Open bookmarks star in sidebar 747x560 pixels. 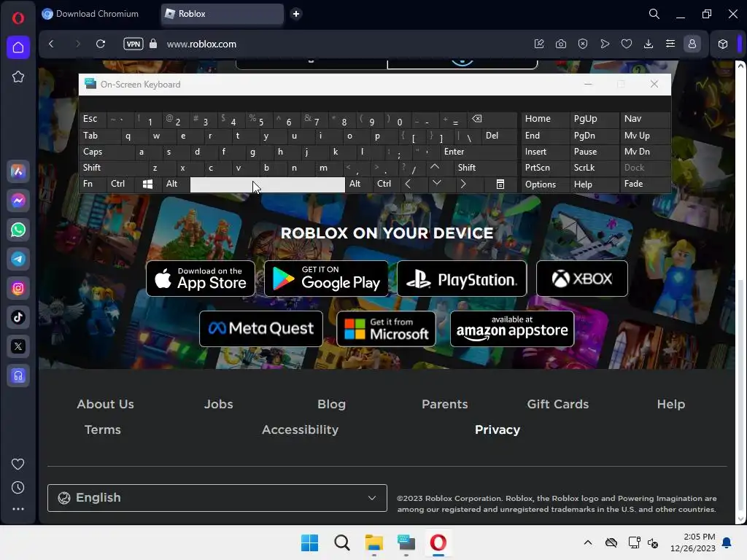tap(18, 77)
